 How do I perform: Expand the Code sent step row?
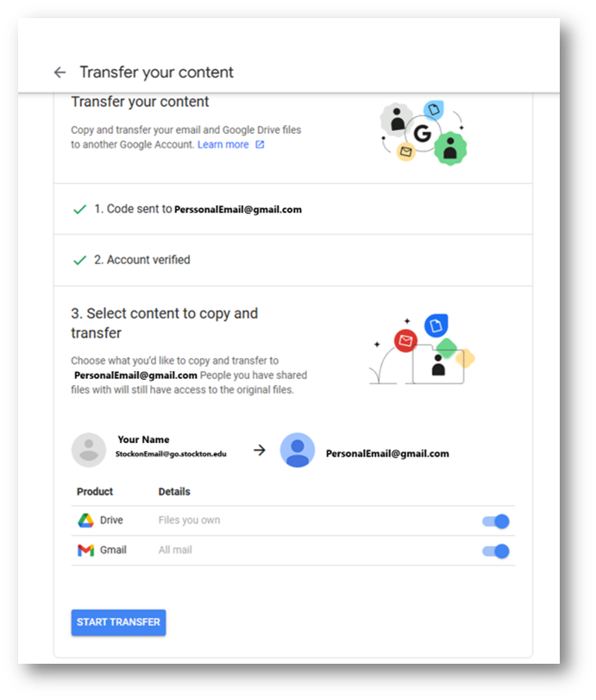coord(293,209)
